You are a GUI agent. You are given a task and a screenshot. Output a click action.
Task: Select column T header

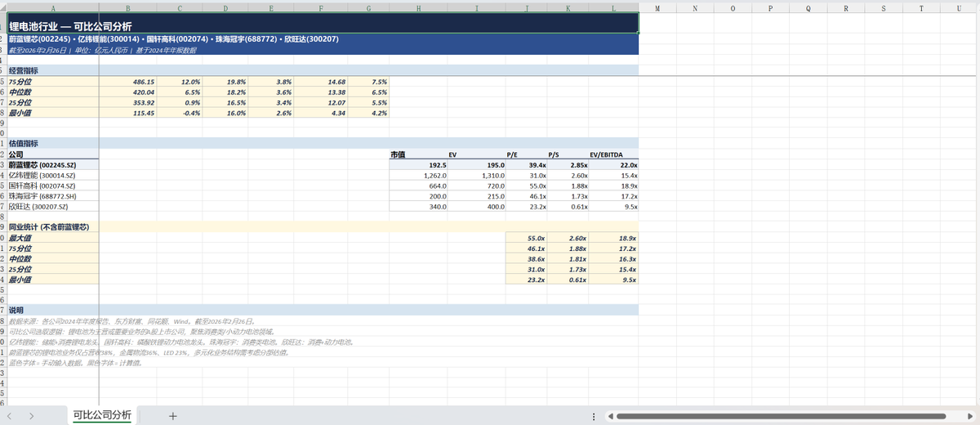tap(921, 7)
